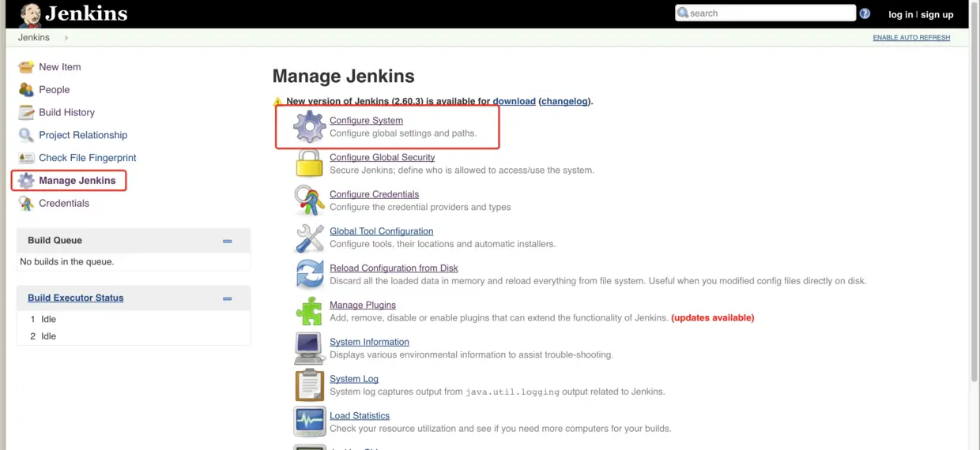
Task: Click the search help question mark icon
Action: (865, 13)
